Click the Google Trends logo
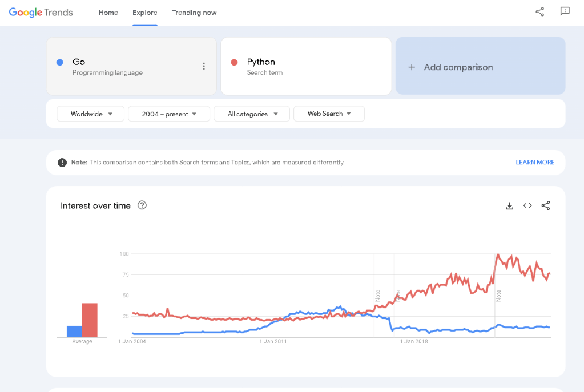584x392 pixels. click(x=41, y=13)
